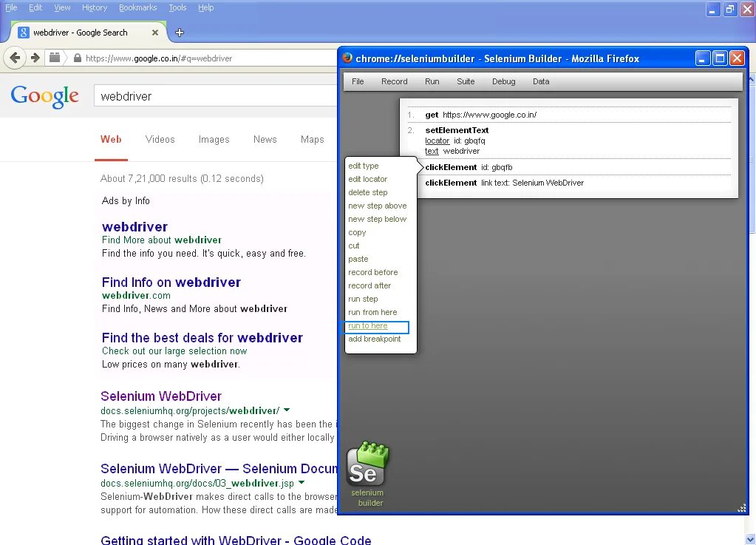The height and width of the screenshot is (545, 756).
Task: Restore down the main Firefox window
Action: click(x=730, y=9)
